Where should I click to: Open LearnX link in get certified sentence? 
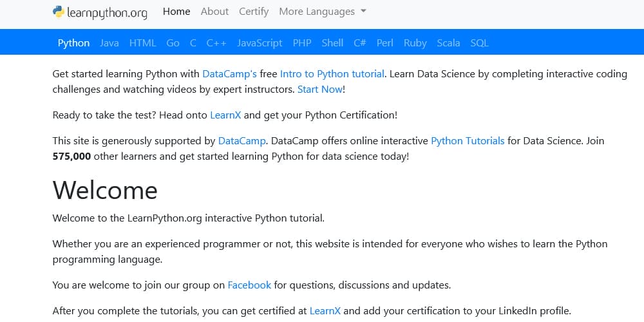tap(325, 311)
